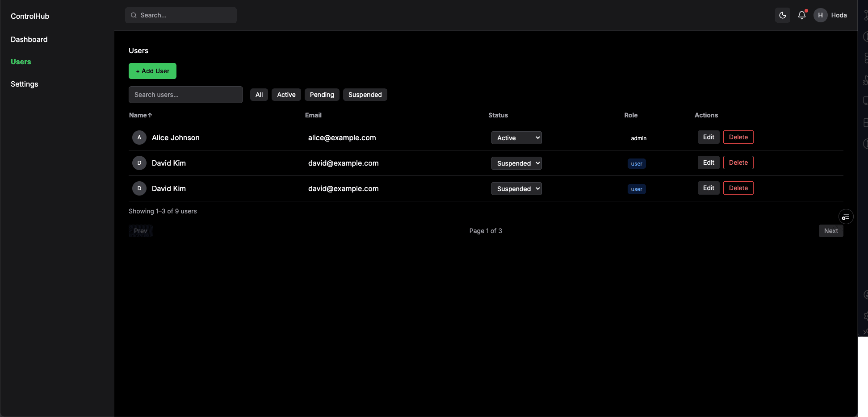868x417 pixels.
Task: Delete Alice Johnson's account
Action: [x=738, y=137]
